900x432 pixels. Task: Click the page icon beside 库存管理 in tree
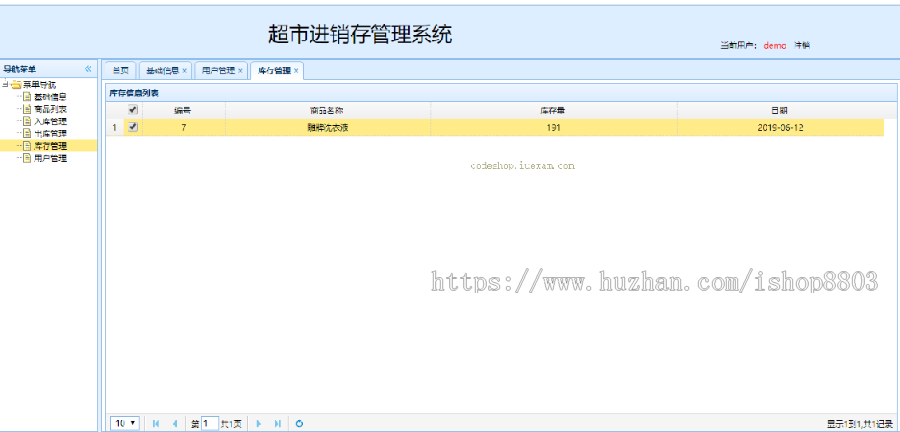click(27, 146)
